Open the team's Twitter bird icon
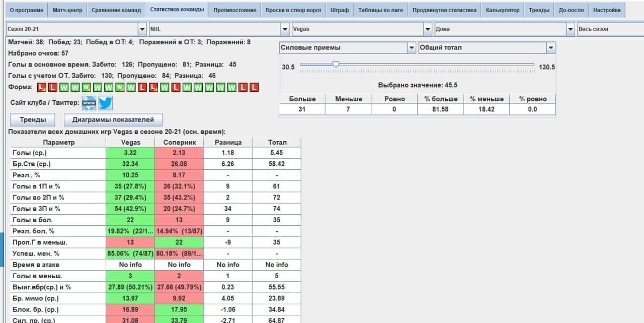 coord(106,103)
